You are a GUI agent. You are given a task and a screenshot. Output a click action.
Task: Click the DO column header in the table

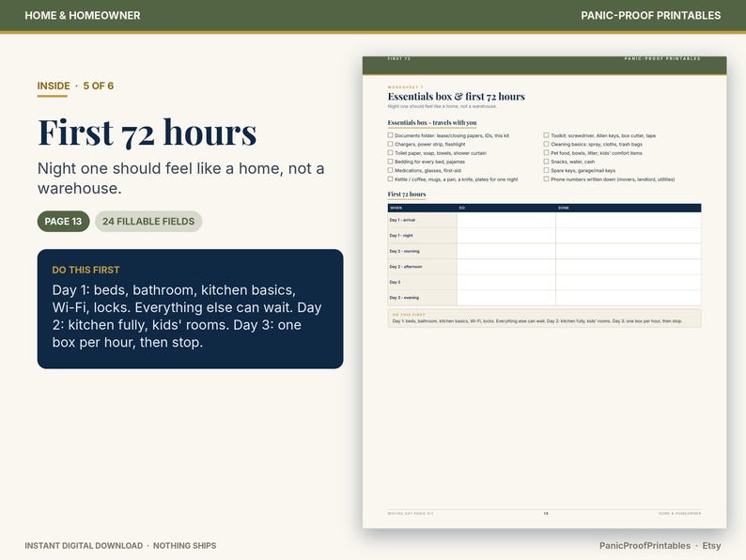coord(461,208)
